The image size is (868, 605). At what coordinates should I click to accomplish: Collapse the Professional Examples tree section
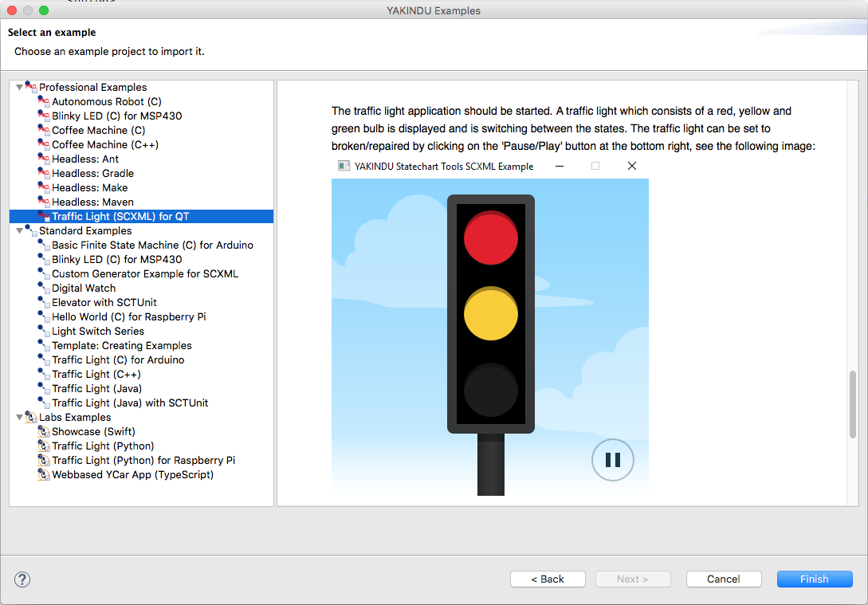[21, 87]
